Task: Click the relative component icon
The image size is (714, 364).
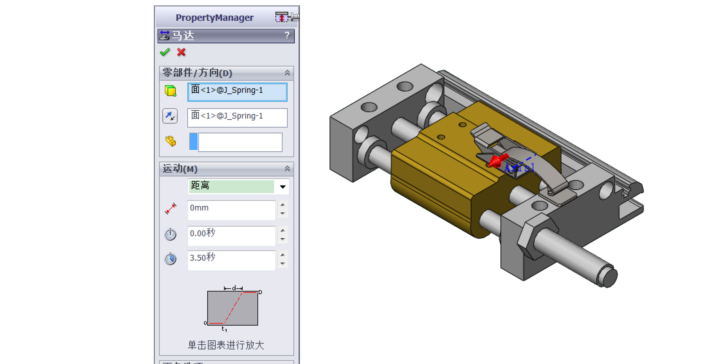Action: 170,141
